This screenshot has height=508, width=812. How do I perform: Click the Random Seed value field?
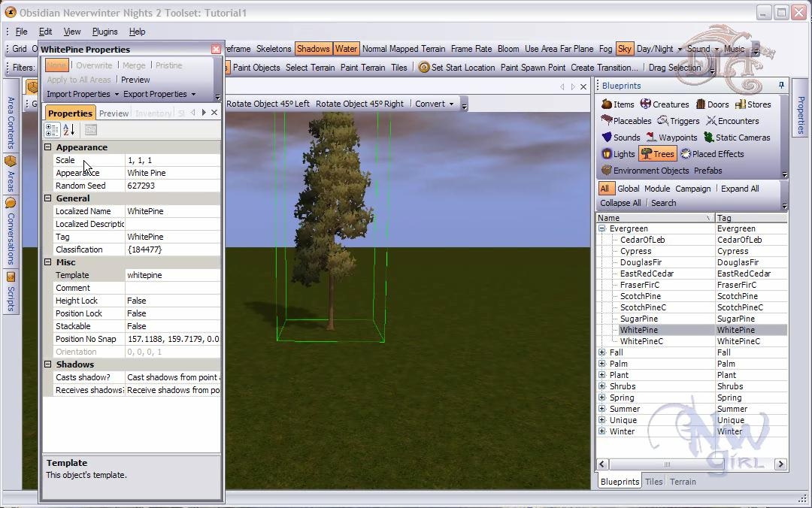(x=172, y=186)
